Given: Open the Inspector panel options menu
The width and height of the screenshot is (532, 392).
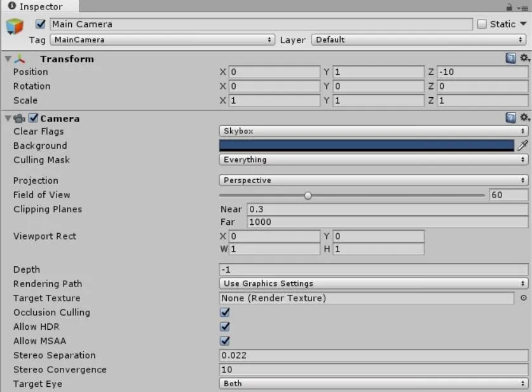Looking at the screenshot, I should 522,8.
